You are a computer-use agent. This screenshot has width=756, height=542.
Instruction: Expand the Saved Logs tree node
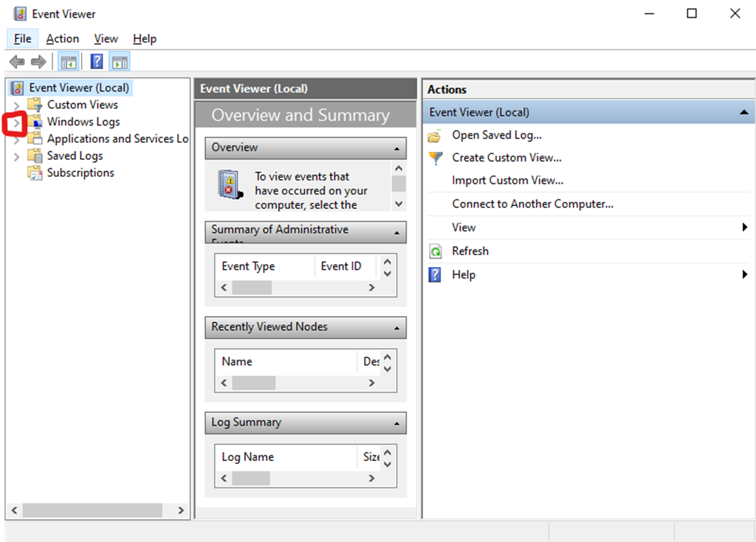[17, 156]
